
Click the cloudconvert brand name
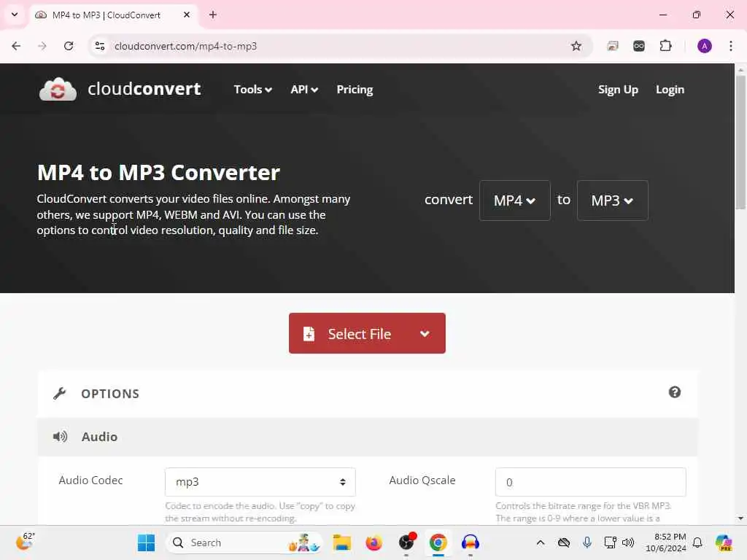tap(144, 89)
